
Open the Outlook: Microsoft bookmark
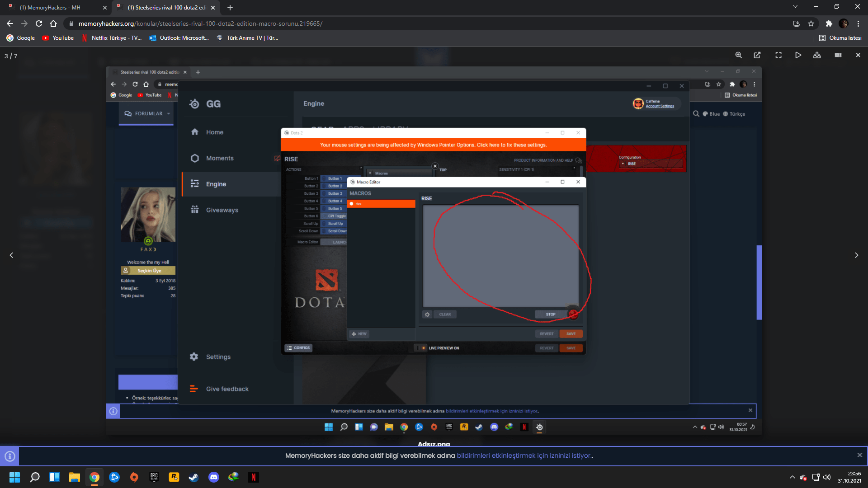click(179, 38)
